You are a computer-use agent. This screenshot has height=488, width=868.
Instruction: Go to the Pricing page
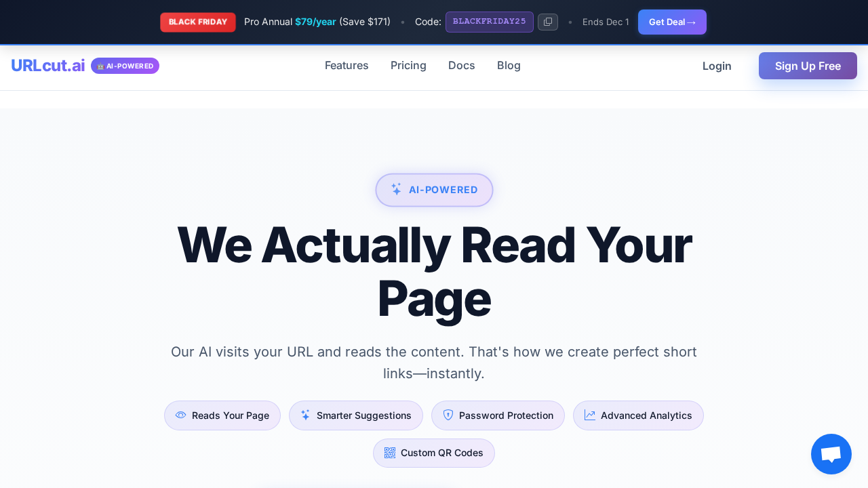coord(408,66)
